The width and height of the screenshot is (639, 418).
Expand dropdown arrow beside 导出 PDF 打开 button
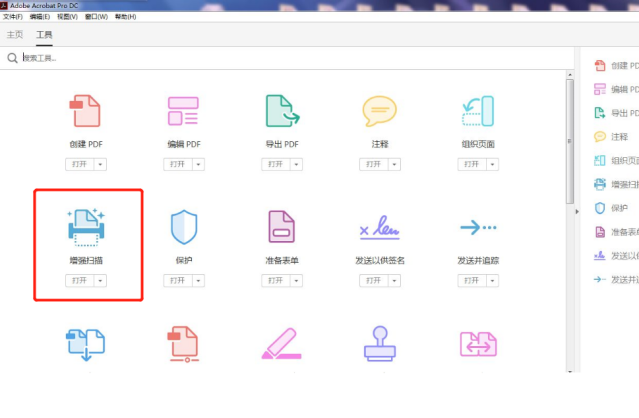point(296,164)
